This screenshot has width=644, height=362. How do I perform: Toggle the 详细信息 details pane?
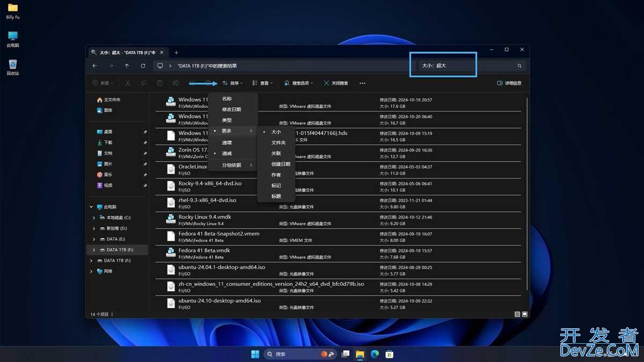[x=509, y=83]
